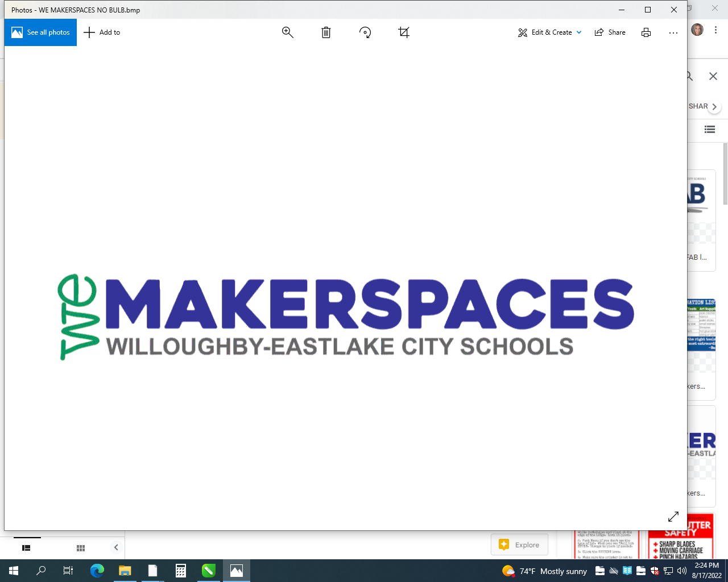The image size is (728, 582).
Task: Expand the Edit & Create dropdown
Action: tap(550, 32)
